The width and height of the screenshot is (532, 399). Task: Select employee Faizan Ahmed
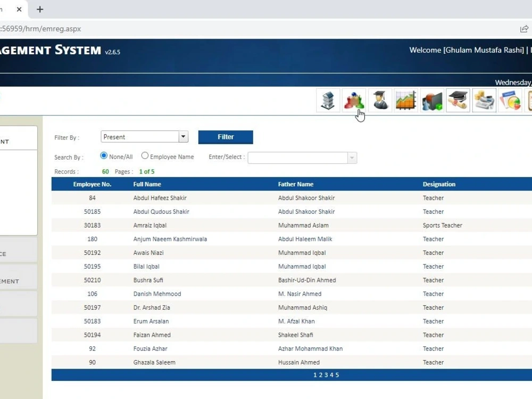152,335
